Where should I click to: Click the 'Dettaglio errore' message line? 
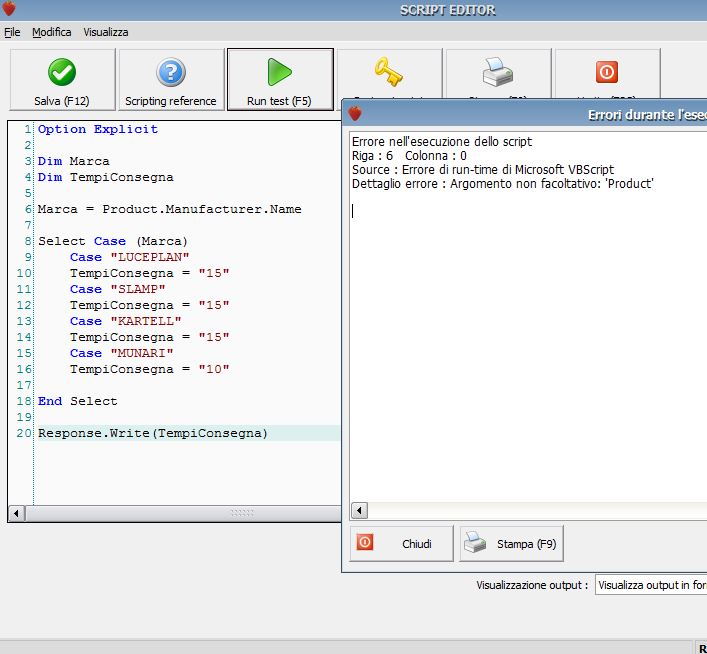[x=503, y=184]
